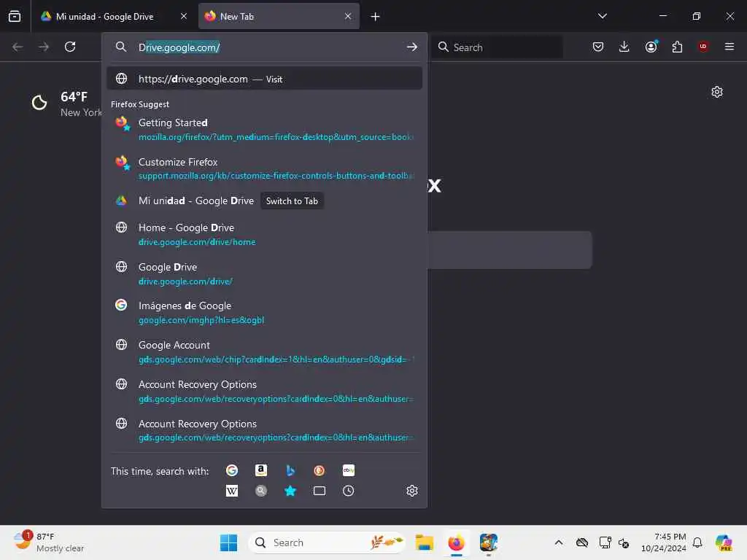The image size is (747, 560).
Task: Open the Getting Started suggestion
Action: (x=264, y=130)
